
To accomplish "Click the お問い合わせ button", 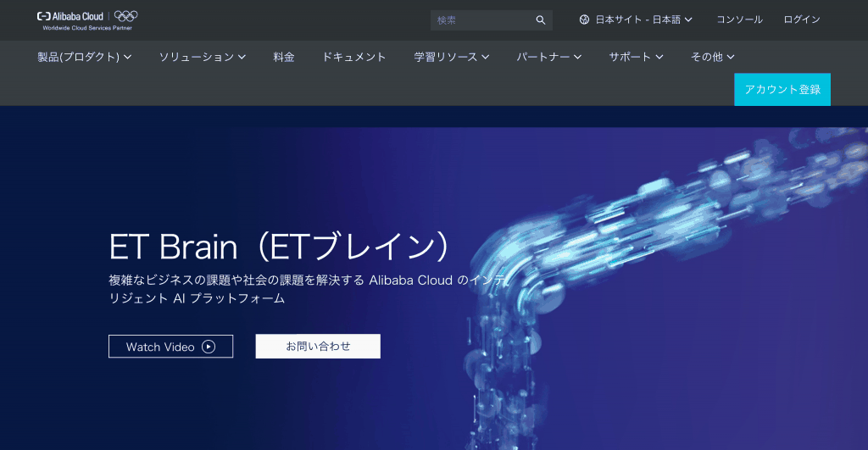I will 318,346.
